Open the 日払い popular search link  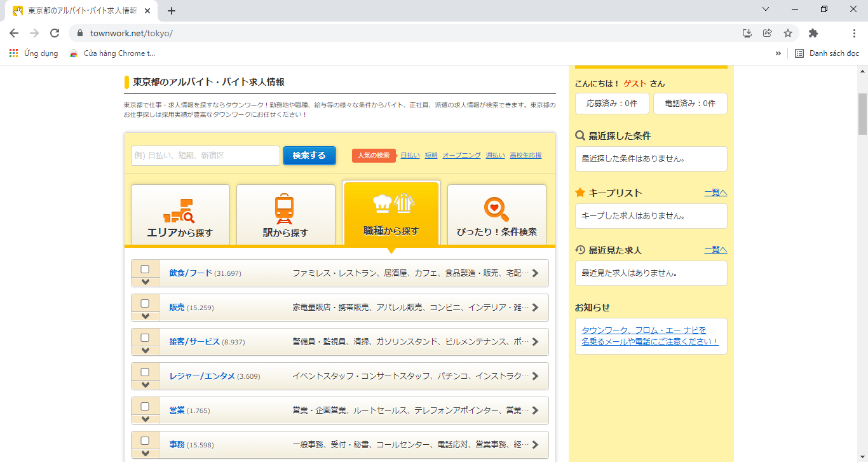tap(410, 156)
